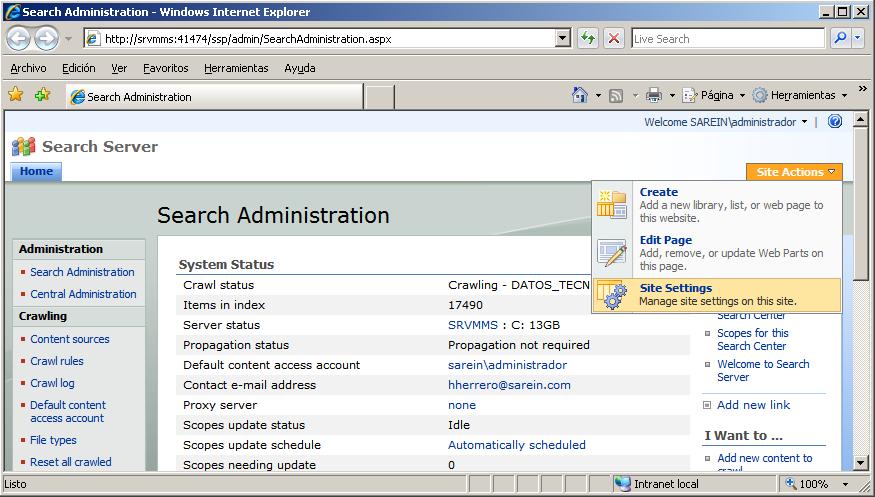Open the Search Administration sidebar link
The image size is (875, 497).
click(x=82, y=272)
